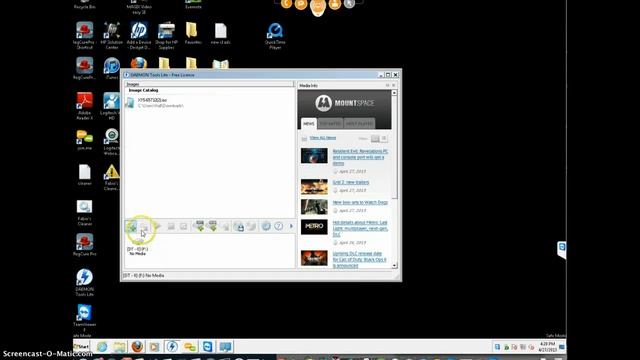
Task: Open the Resident Evil Revelations news link
Action: (x=360, y=157)
